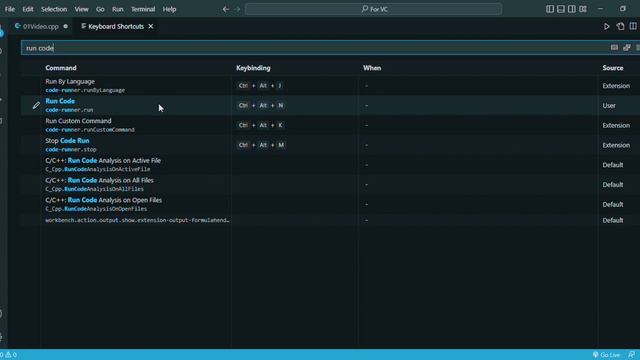The width and height of the screenshot is (640, 360).
Task: Open the Help menu
Action: pyautogui.click(x=169, y=9)
